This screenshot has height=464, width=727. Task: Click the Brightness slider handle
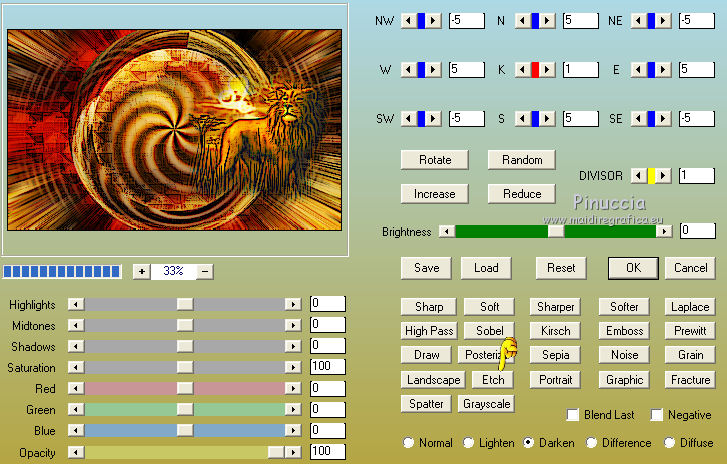556,231
